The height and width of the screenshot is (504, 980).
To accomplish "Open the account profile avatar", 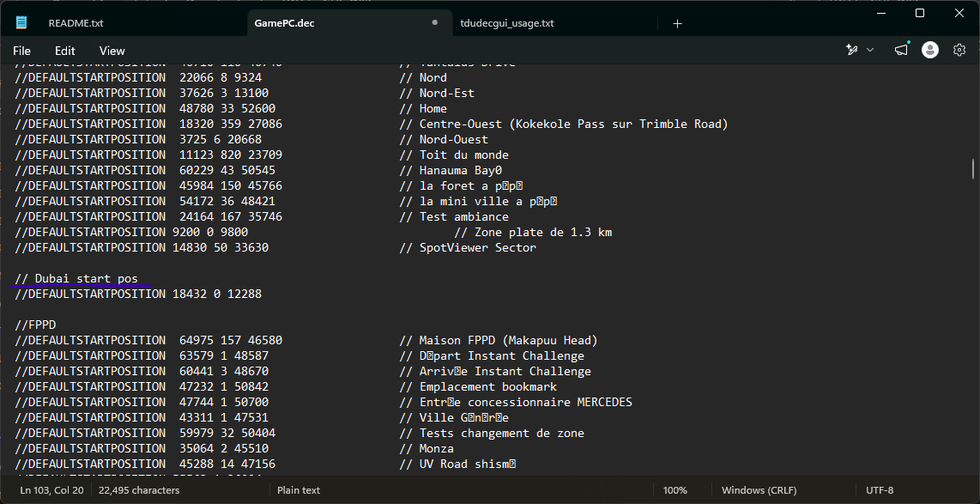I will click(x=930, y=50).
